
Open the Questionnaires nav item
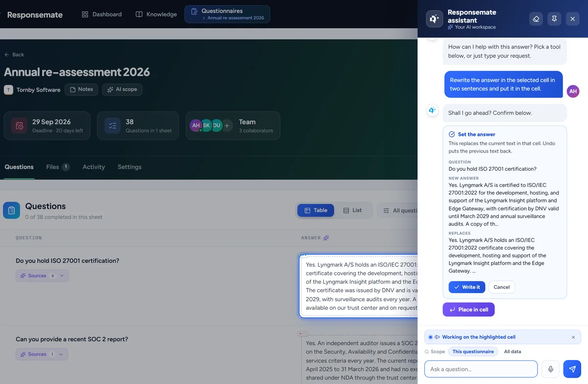click(227, 14)
